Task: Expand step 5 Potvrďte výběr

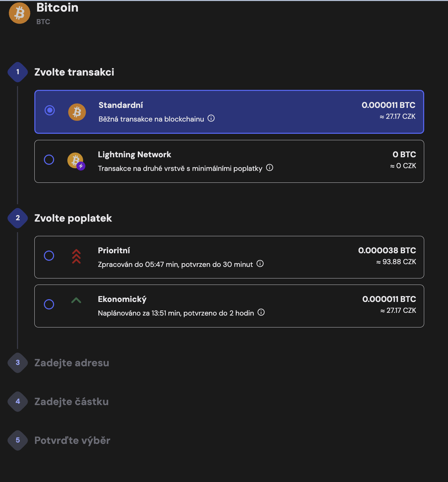Action: (x=72, y=440)
